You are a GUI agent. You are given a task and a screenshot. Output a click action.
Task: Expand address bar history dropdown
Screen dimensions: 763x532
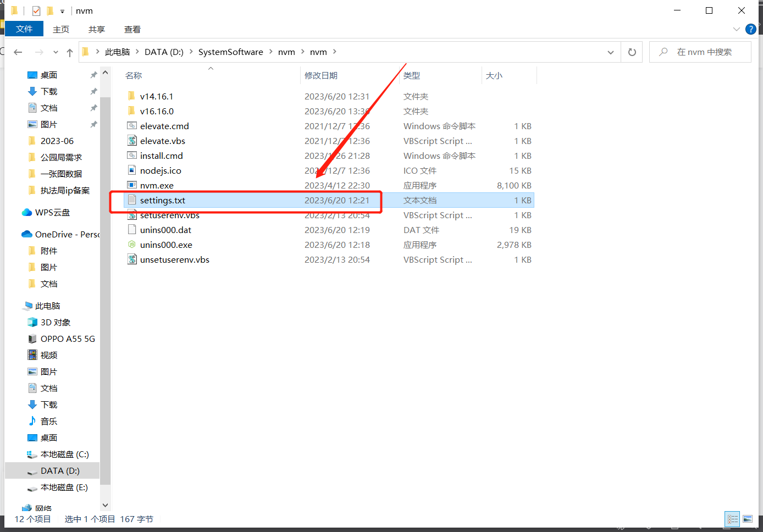click(611, 52)
